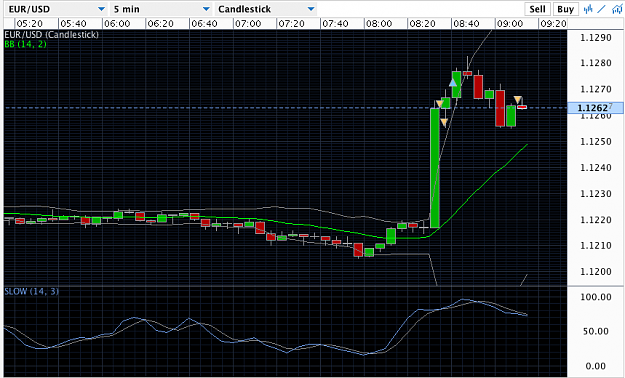Click the 1.1200 price axis label
The image size is (625, 378).
coord(596,272)
